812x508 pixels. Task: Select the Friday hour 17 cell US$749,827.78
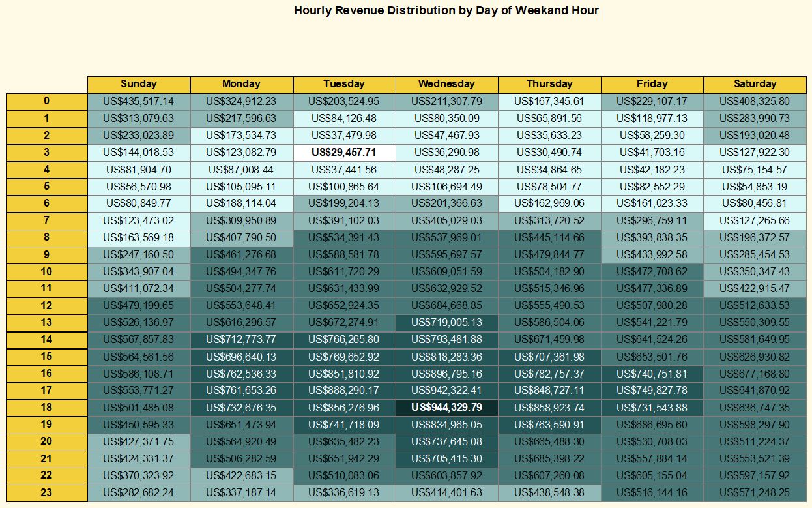[652, 391]
